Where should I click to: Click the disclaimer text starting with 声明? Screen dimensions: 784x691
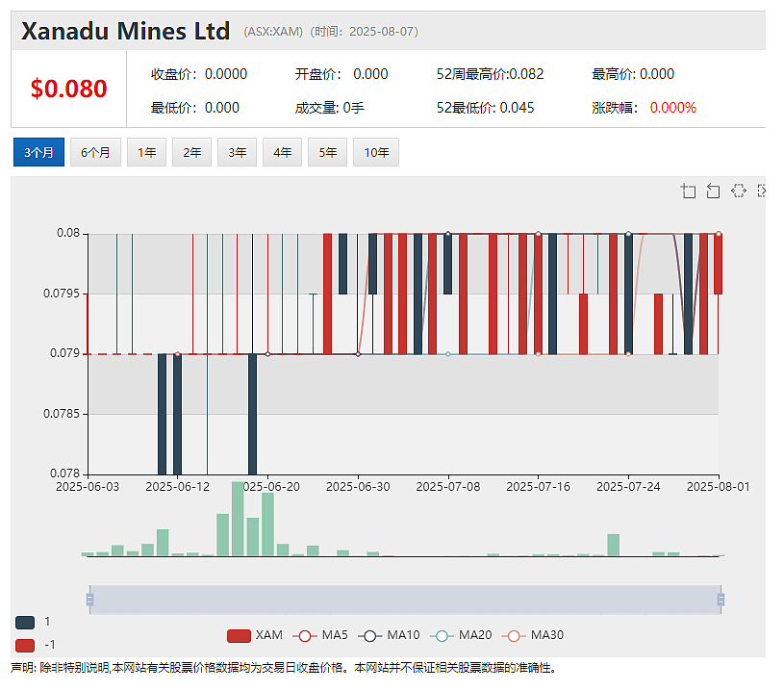pos(284,668)
